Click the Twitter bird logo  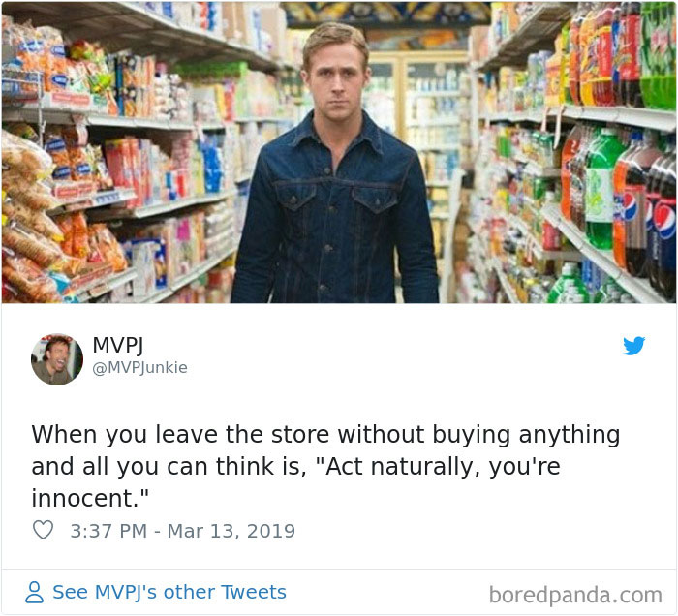point(633,346)
